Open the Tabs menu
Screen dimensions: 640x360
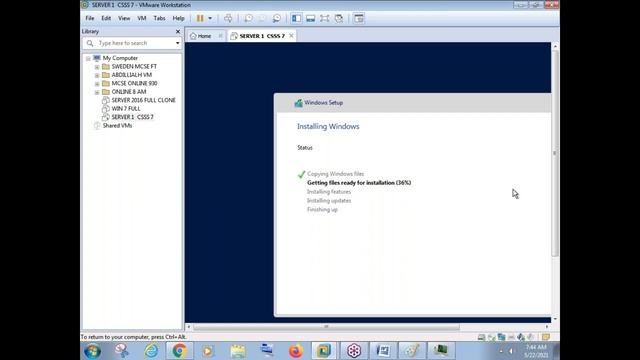pos(159,18)
